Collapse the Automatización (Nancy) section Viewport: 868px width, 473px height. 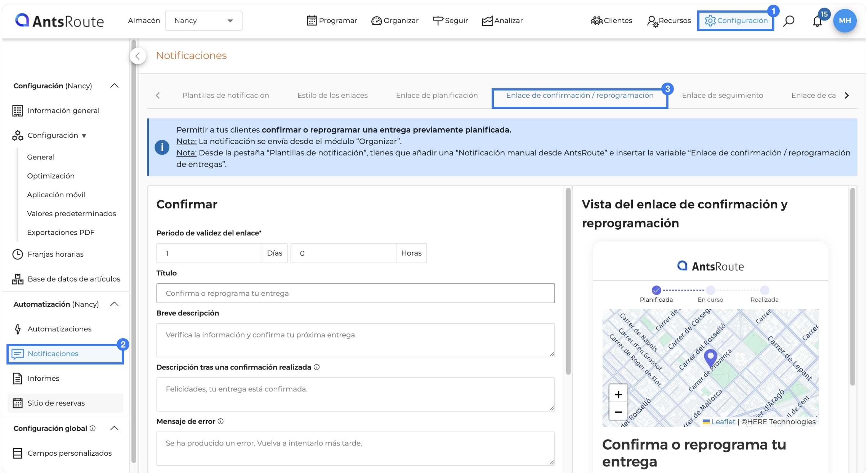[x=115, y=304]
